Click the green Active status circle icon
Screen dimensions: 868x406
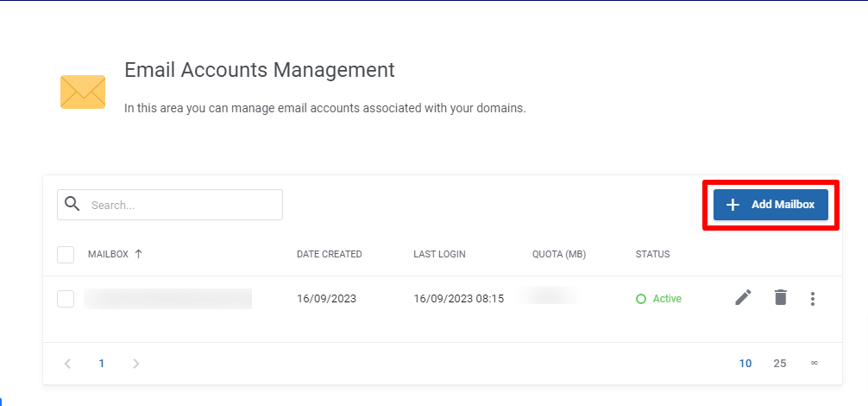[640, 299]
